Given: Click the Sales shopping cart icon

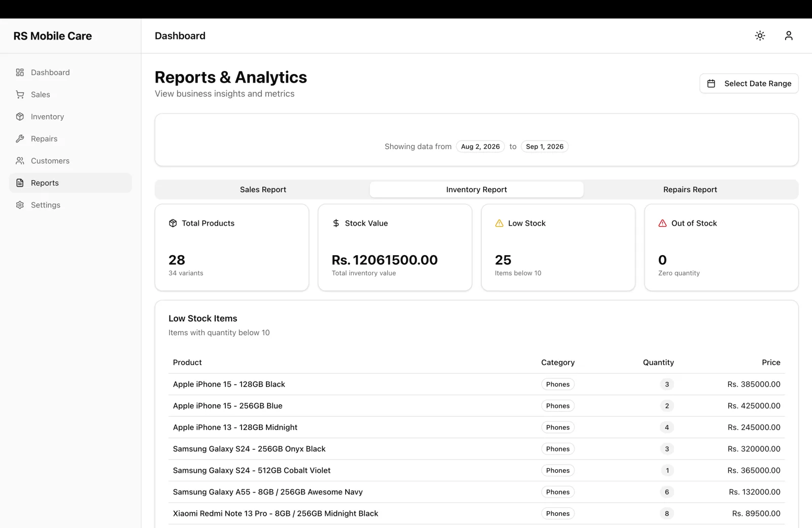Looking at the screenshot, I should (x=20, y=94).
